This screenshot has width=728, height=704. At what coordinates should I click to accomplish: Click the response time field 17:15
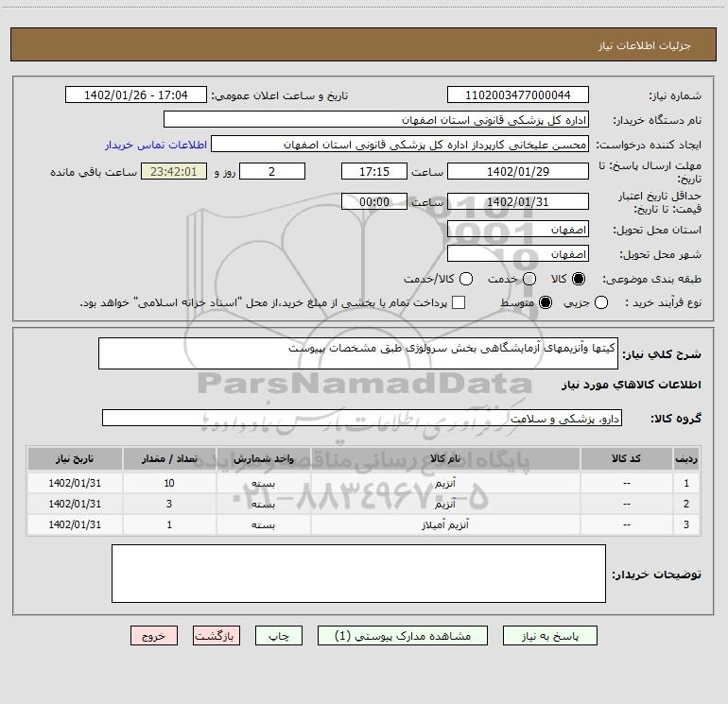point(374,171)
